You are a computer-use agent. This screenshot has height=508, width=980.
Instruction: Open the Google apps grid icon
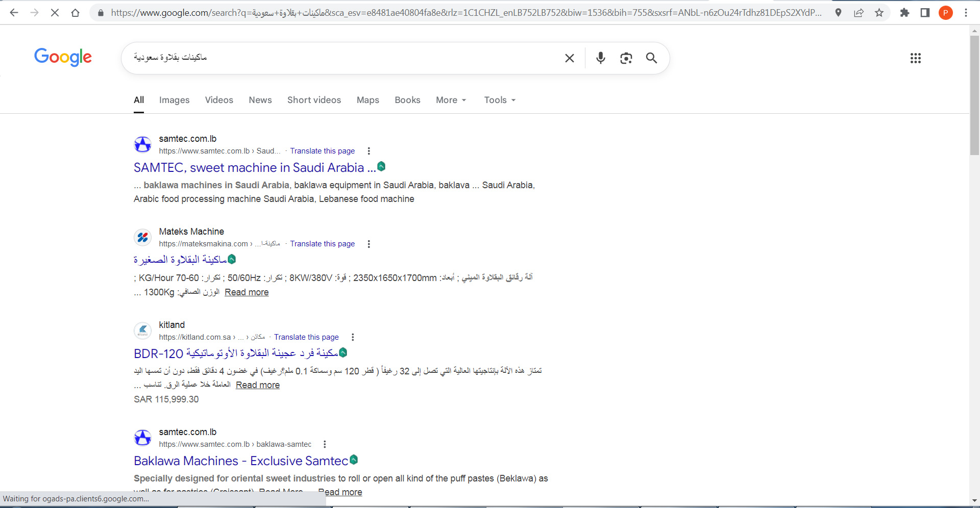coord(916,58)
